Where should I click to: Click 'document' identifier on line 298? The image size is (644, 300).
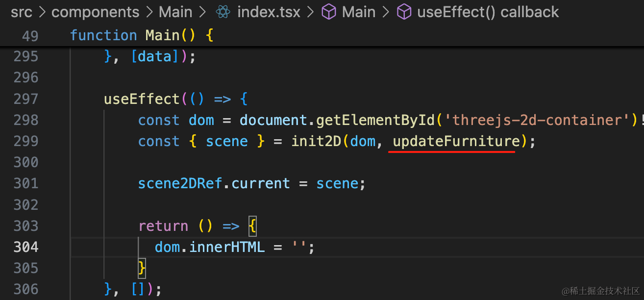point(273,120)
